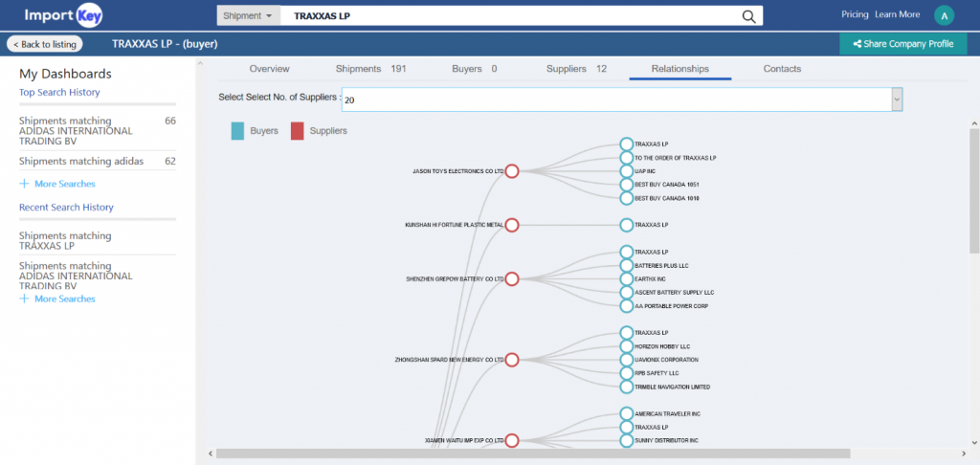Click BATTERIES PLUS LLC buyer node
This screenshot has height=465, width=980.
coord(626,266)
